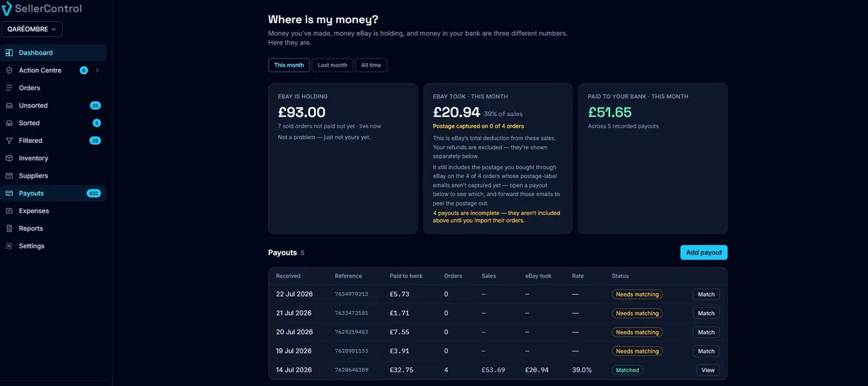868x386 pixels.
Task: Match the 20 Jul 2026 payout
Action: pos(707,332)
